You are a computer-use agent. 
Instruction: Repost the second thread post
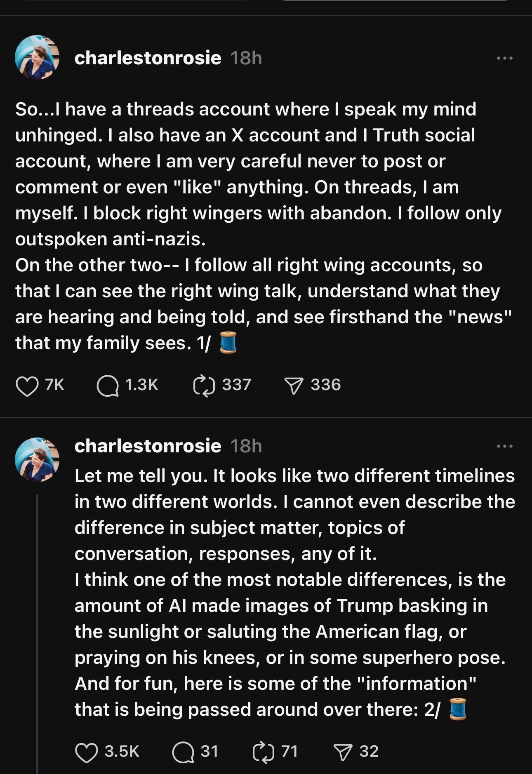263,752
